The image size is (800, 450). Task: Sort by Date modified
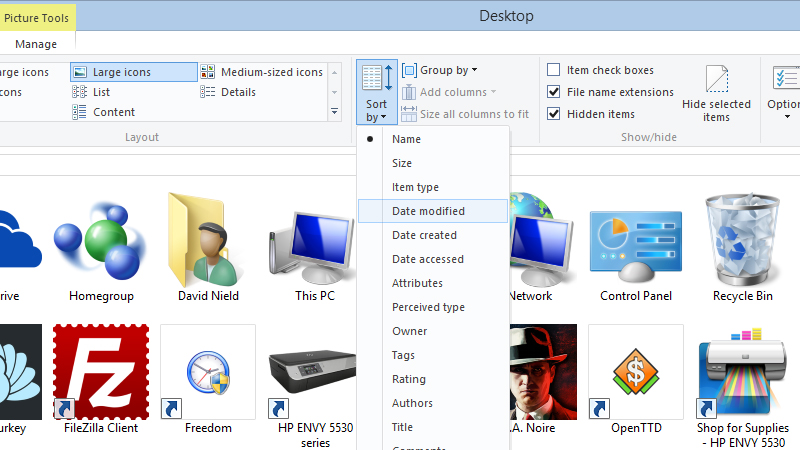(x=433, y=211)
